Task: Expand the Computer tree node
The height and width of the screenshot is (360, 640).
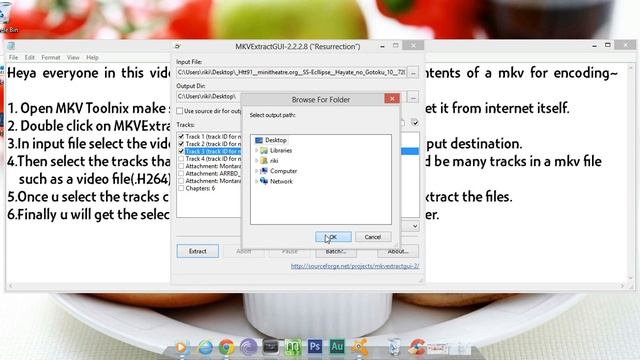Action: (256, 171)
